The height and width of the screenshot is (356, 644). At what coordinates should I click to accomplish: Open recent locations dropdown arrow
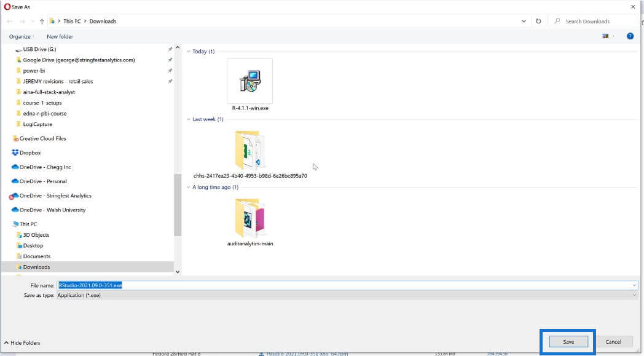click(33, 22)
